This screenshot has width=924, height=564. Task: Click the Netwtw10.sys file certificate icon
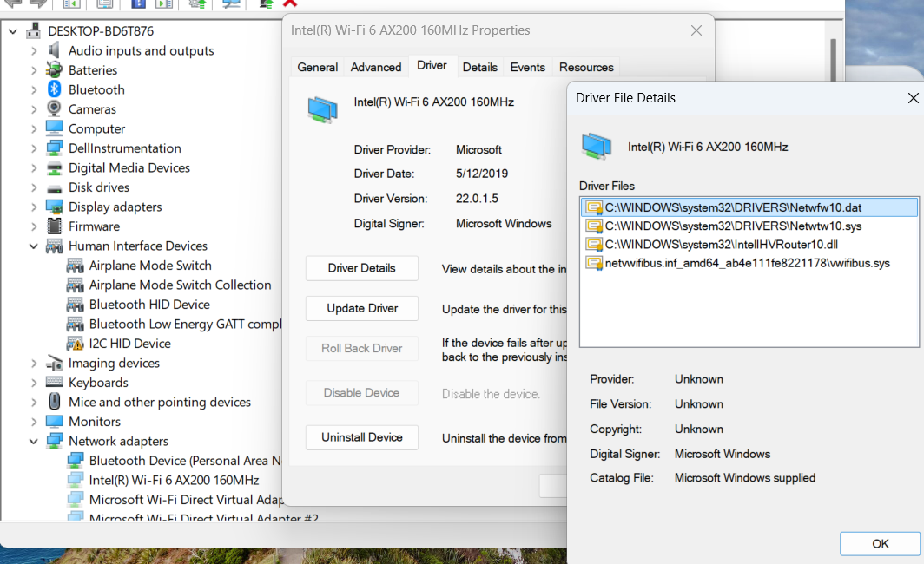[594, 226]
